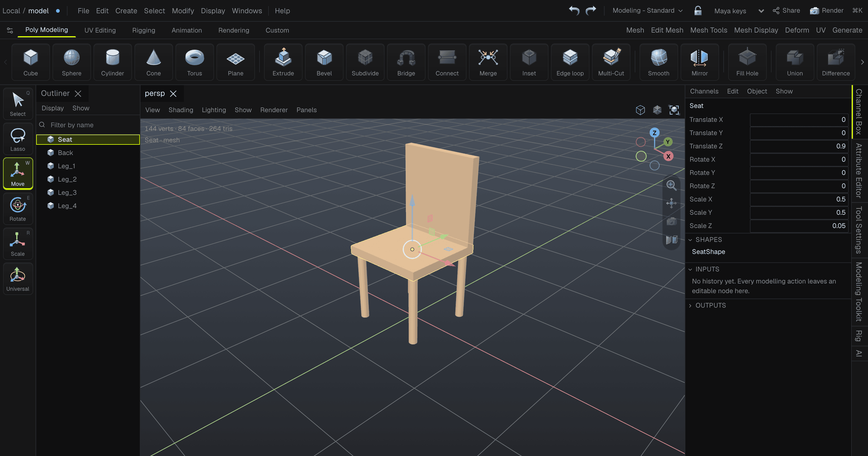868x456 pixels.
Task: Apply boolean Difference
Action: pos(836,62)
